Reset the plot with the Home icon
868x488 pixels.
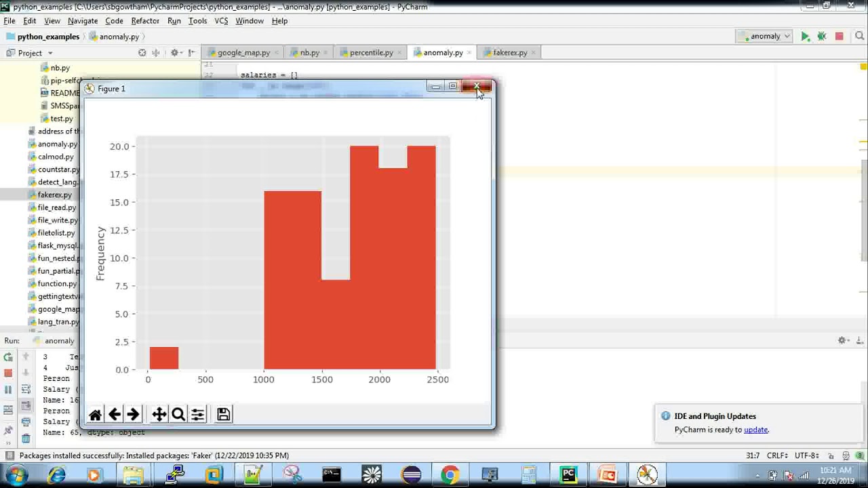pyautogui.click(x=95, y=415)
